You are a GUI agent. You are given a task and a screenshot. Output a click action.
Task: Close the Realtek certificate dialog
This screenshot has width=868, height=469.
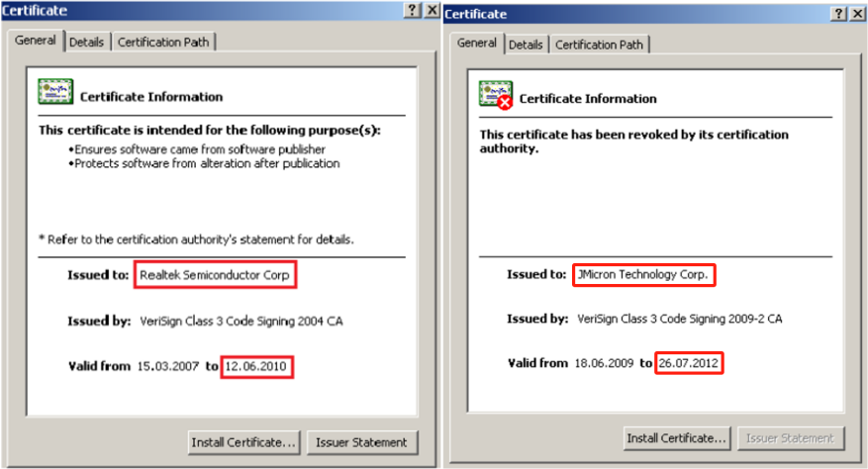[x=432, y=9]
